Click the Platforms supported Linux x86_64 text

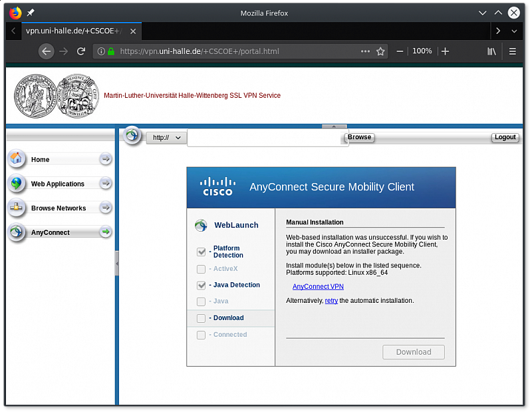(x=336, y=273)
